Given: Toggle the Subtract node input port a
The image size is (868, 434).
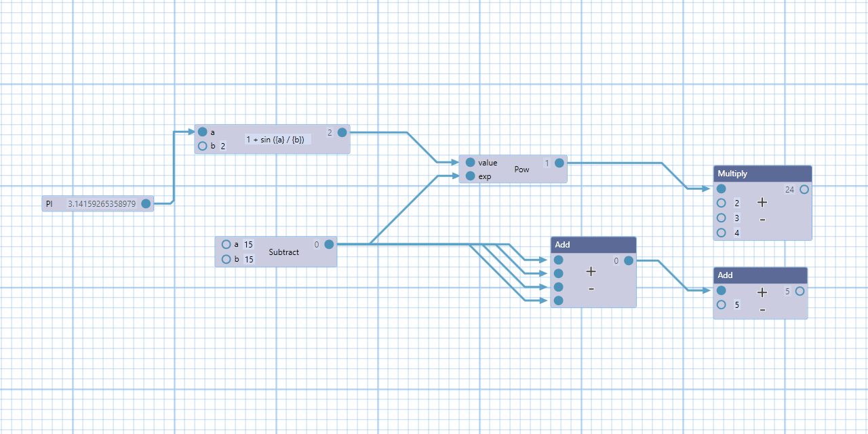Looking at the screenshot, I should click(x=226, y=244).
